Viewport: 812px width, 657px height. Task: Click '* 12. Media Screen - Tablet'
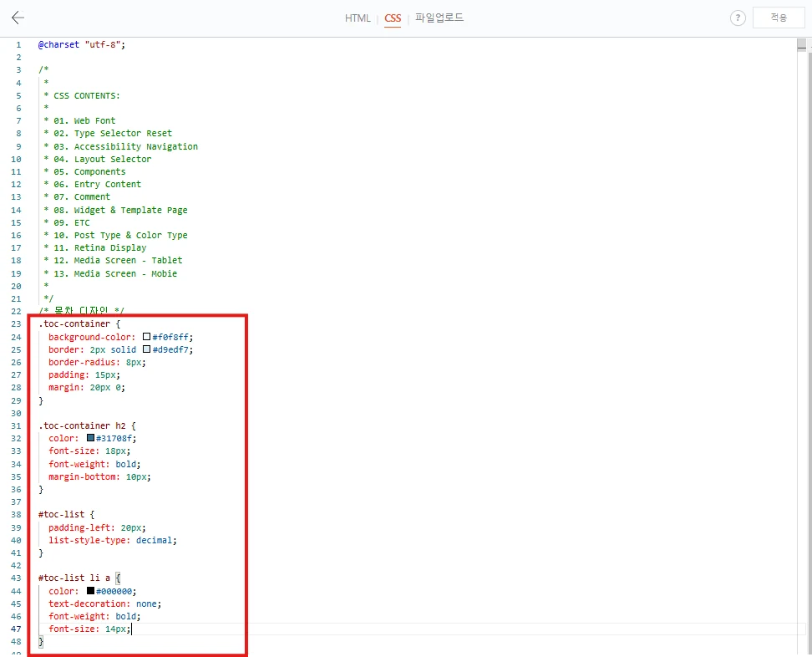[113, 260]
